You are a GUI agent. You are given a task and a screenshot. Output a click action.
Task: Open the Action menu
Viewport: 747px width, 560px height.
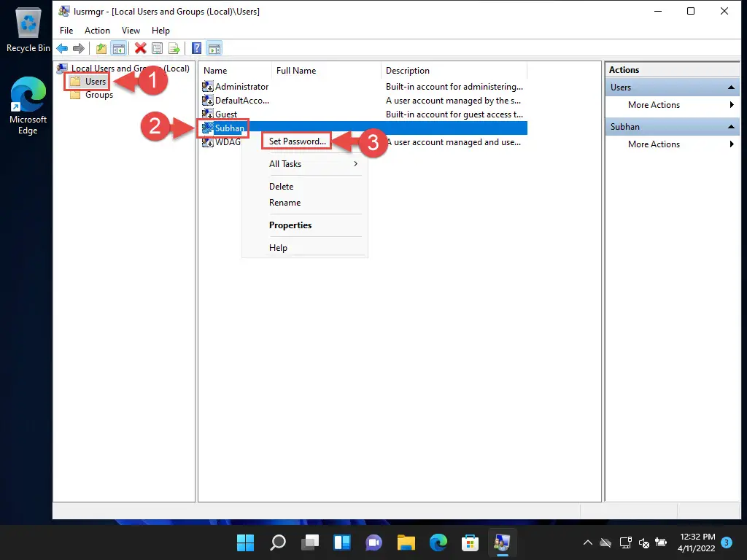[x=97, y=31]
